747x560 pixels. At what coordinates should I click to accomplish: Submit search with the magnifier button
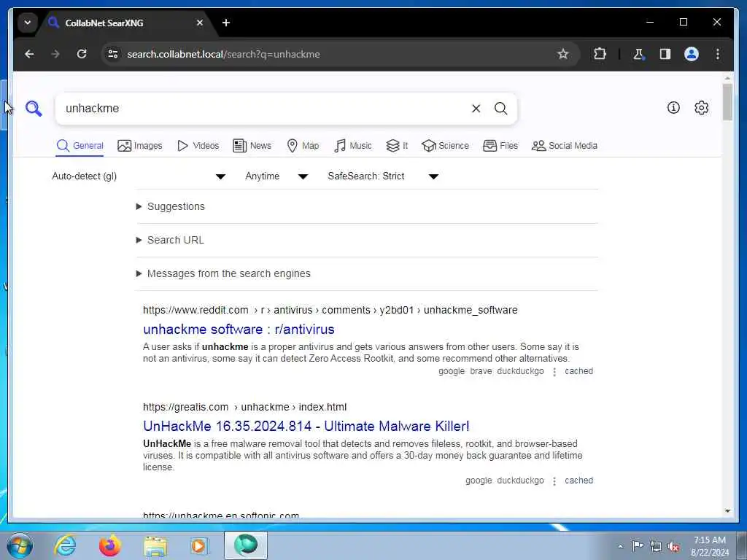500,109
